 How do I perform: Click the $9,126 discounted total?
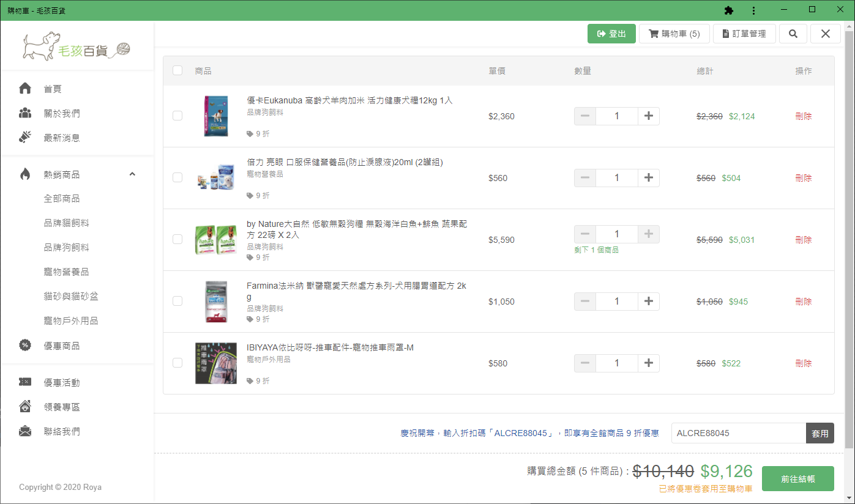[726, 471]
